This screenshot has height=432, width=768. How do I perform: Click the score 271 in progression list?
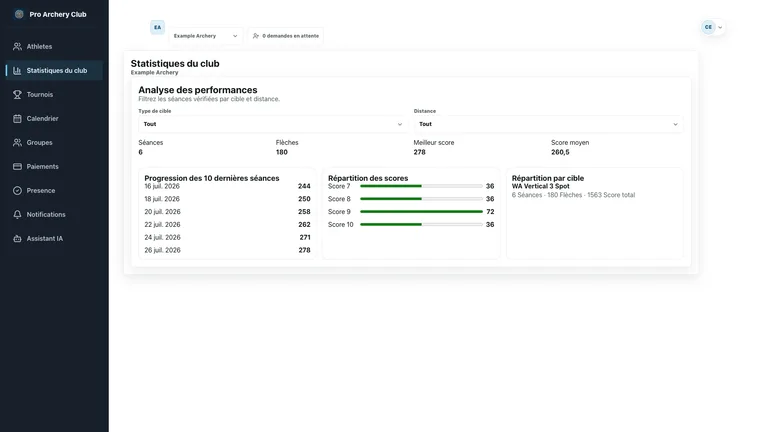(305, 237)
